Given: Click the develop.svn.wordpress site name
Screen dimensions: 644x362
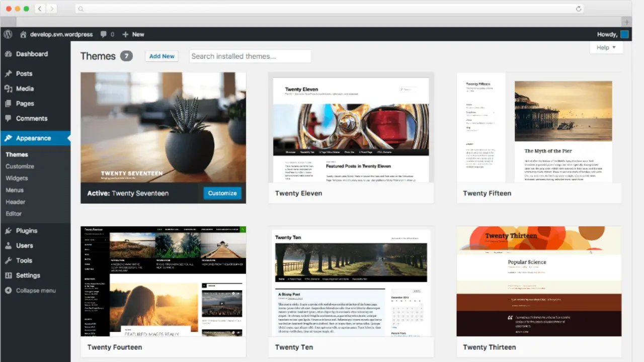Looking at the screenshot, I should point(61,34).
